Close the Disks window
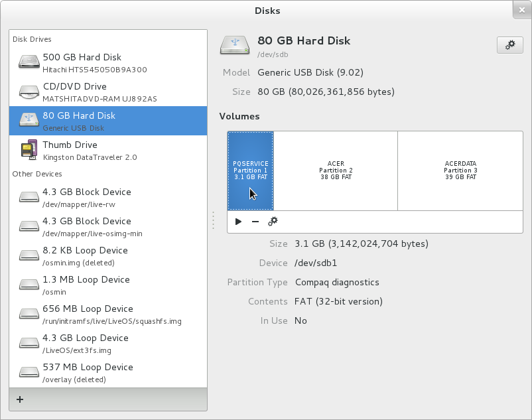Image resolution: width=532 pixels, height=420 pixels. (522, 10)
